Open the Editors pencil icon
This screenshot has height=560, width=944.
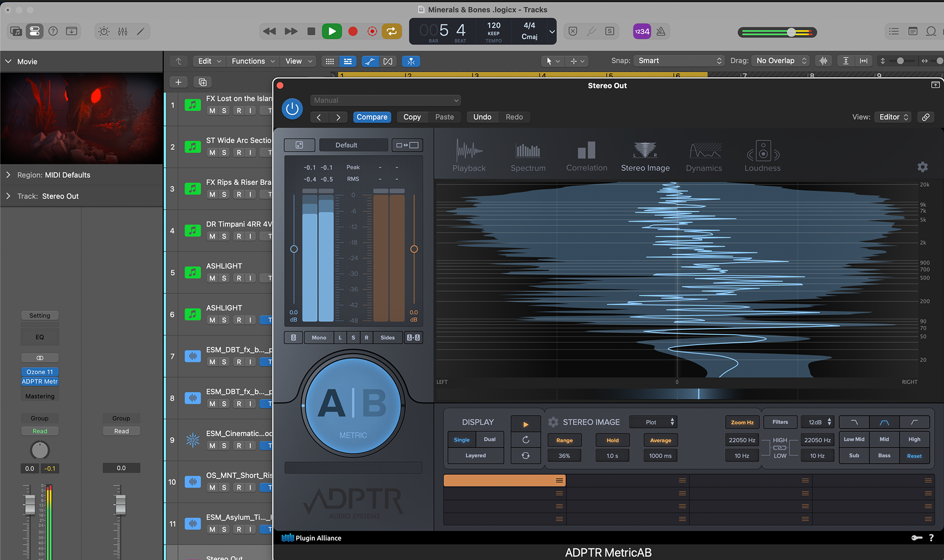pyautogui.click(x=141, y=31)
